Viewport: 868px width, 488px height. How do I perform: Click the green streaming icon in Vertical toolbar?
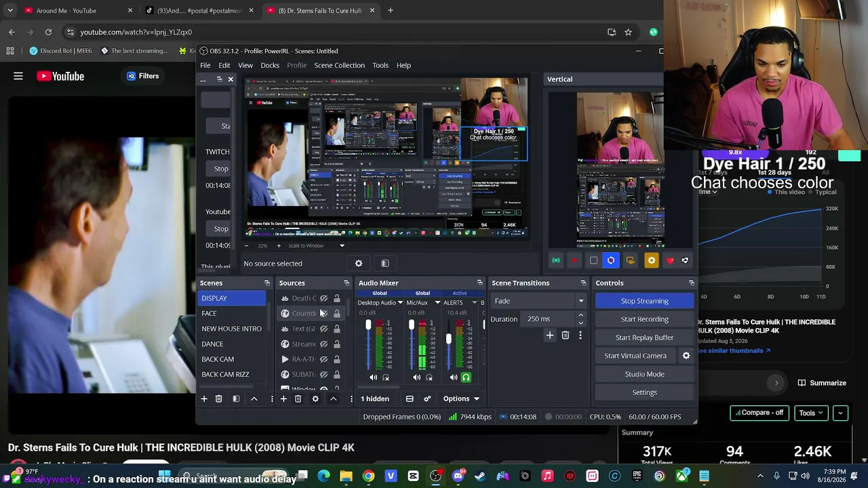pyautogui.click(x=556, y=260)
